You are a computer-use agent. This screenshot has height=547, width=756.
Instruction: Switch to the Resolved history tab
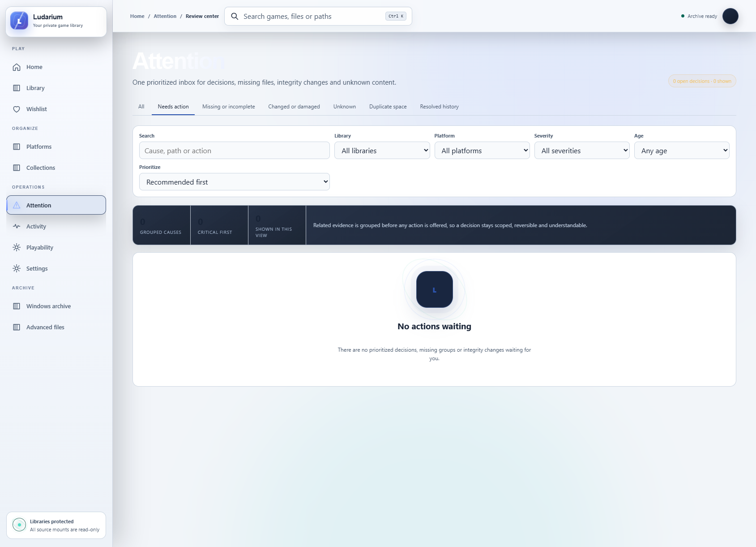click(x=440, y=107)
